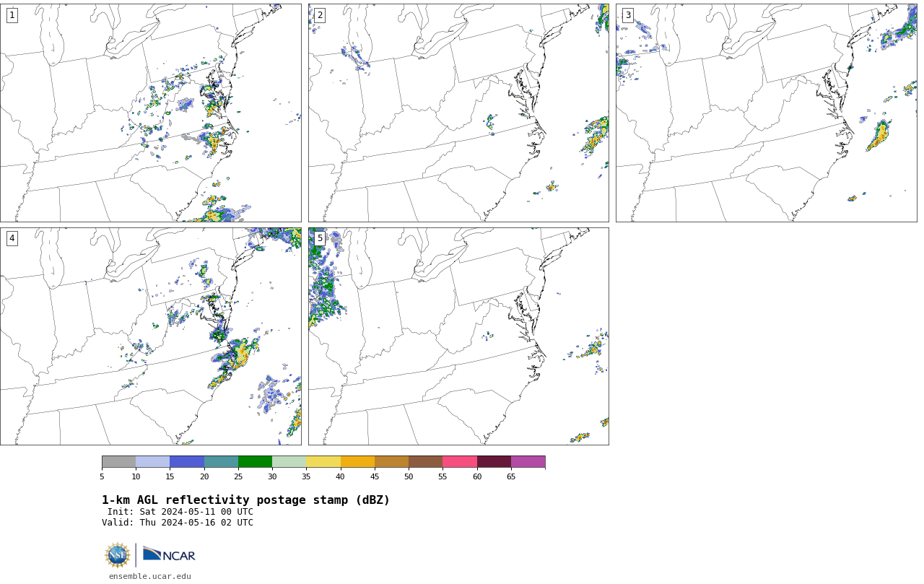924x584 pixels.
Task: Click the panel number 5 label box
Action: point(320,238)
